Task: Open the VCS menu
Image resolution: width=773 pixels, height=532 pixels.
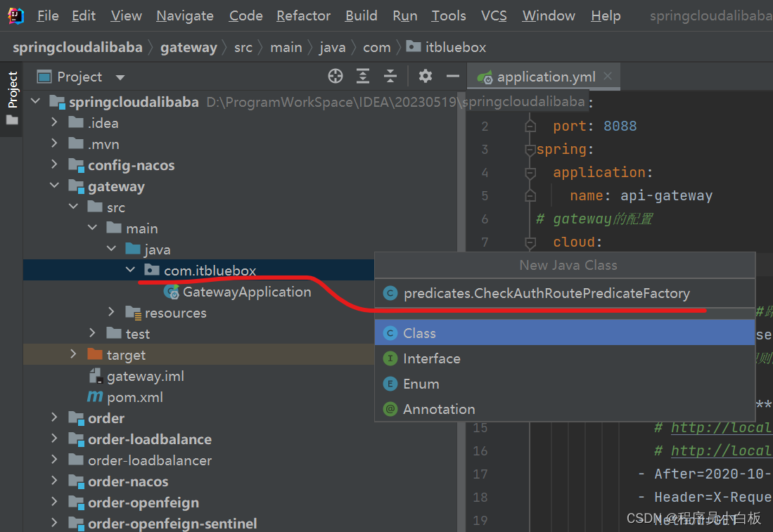Action: [494, 15]
